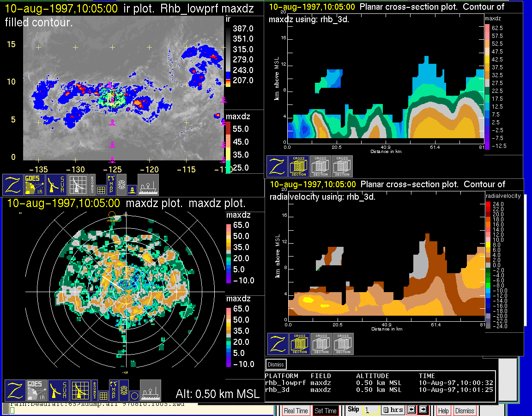Click the Help button
Image resolution: width=532 pixels, height=416 pixels.
[443, 410]
